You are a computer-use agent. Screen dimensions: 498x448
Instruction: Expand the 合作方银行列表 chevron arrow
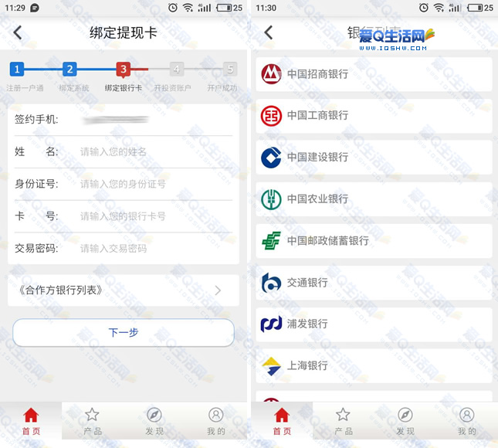click(x=218, y=290)
